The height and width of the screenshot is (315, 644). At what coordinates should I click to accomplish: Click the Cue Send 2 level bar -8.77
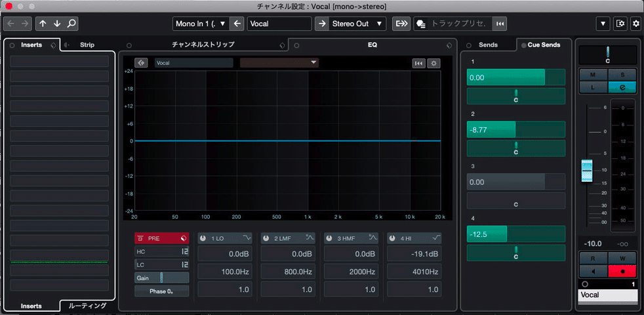point(516,129)
